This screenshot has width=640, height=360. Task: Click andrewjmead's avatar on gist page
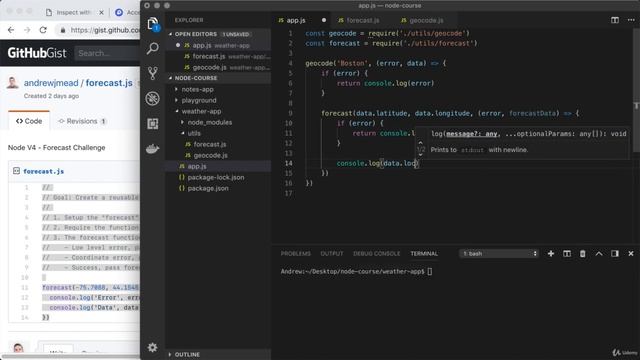coord(13,83)
